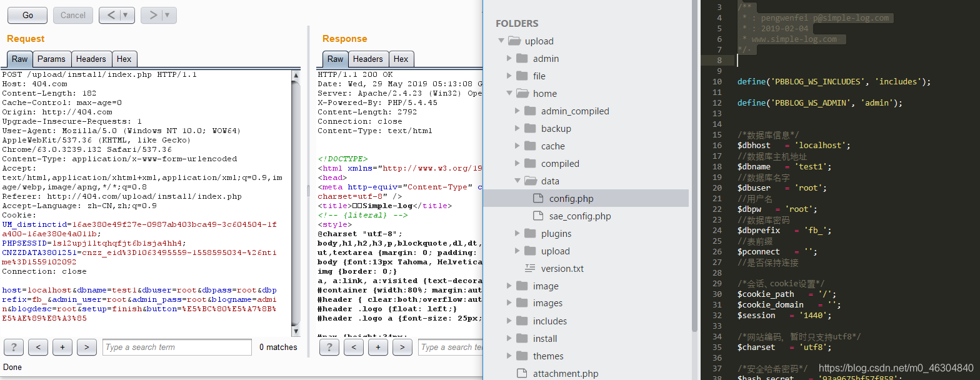Expand the includes folder arrow
The height and width of the screenshot is (380, 980).
point(509,321)
